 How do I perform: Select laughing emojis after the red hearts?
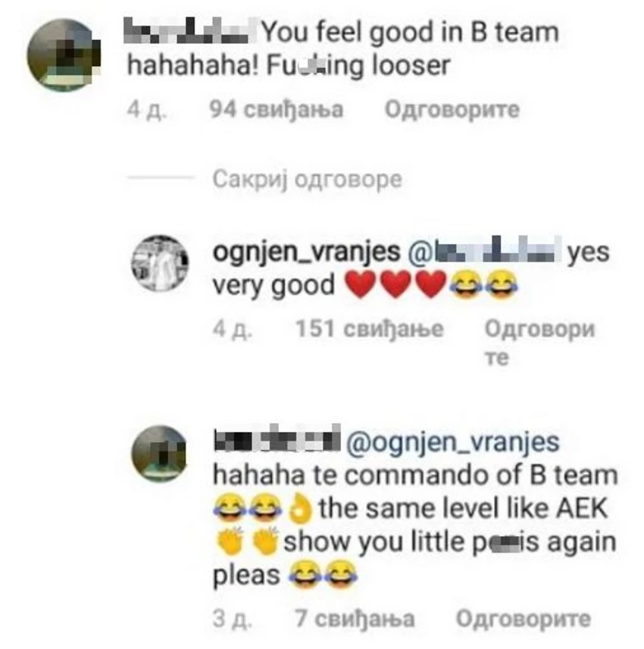tap(483, 285)
